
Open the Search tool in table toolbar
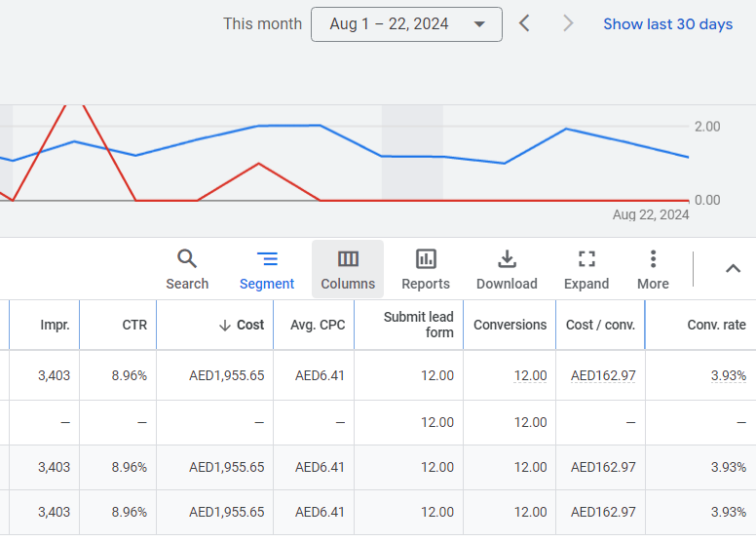[187, 269]
